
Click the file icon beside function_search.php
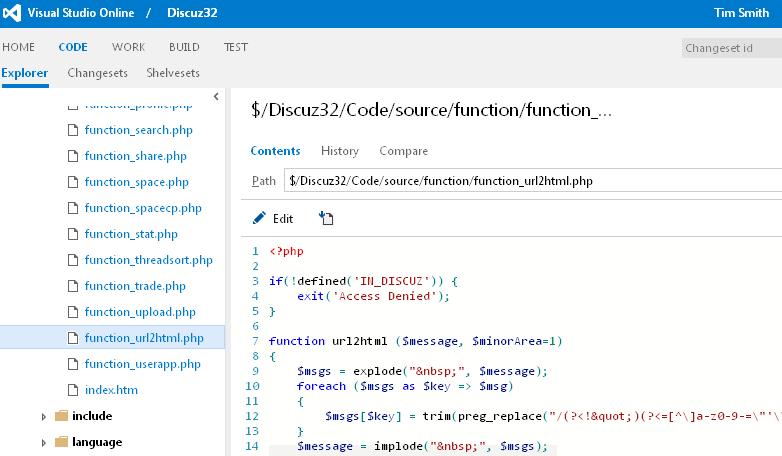click(73, 130)
